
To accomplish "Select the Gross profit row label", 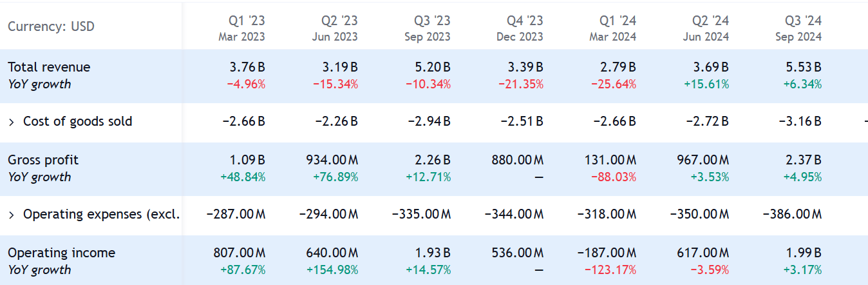I will 43,160.
